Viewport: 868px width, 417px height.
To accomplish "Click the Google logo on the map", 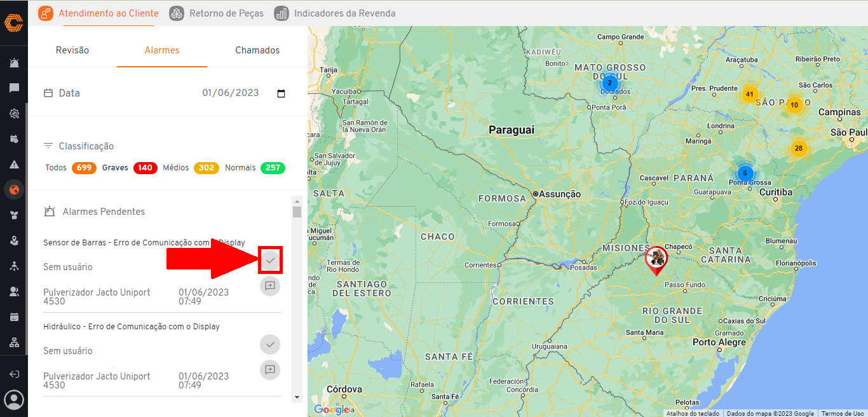I will pyautogui.click(x=331, y=410).
